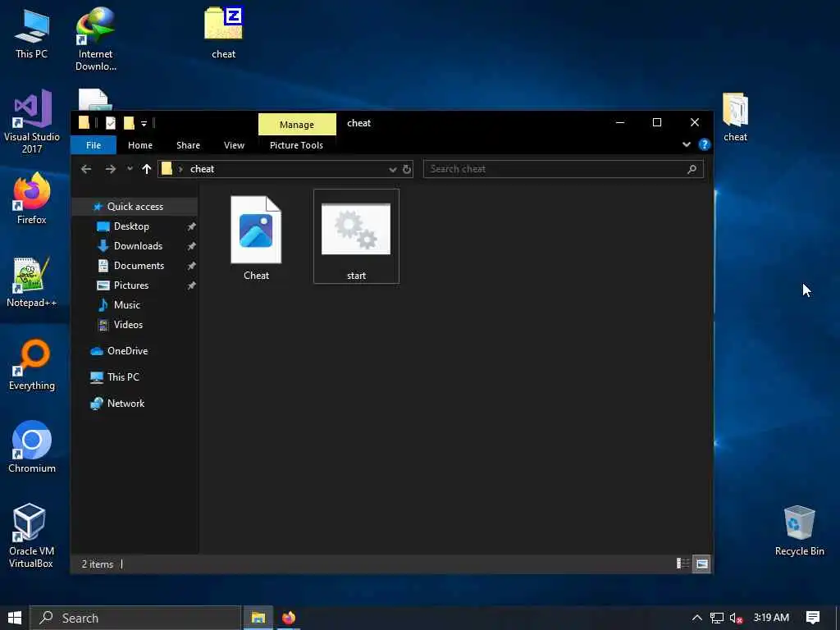The width and height of the screenshot is (840, 630).
Task: Go up one folder level
Action: [146, 169]
